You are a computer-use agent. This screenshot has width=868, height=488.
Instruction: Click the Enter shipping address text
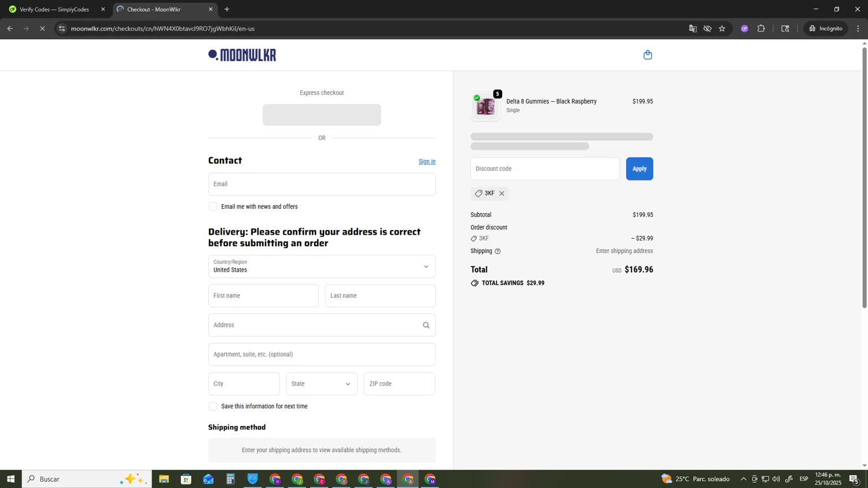click(624, 252)
